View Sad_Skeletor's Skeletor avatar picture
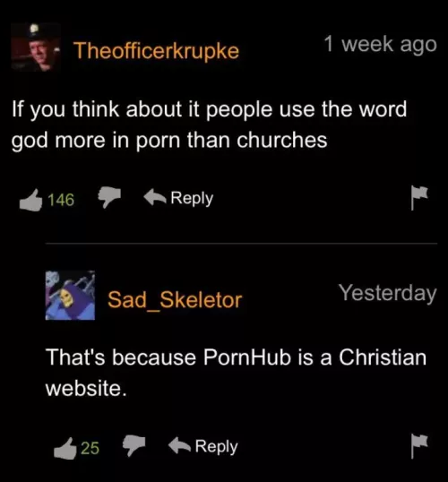The image size is (448, 482). tap(70, 296)
